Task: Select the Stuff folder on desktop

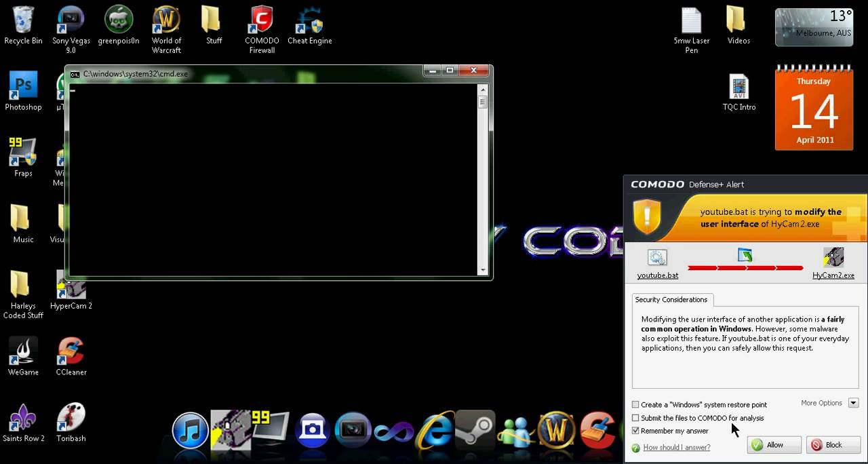Action: pyautogui.click(x=214, y=25)
